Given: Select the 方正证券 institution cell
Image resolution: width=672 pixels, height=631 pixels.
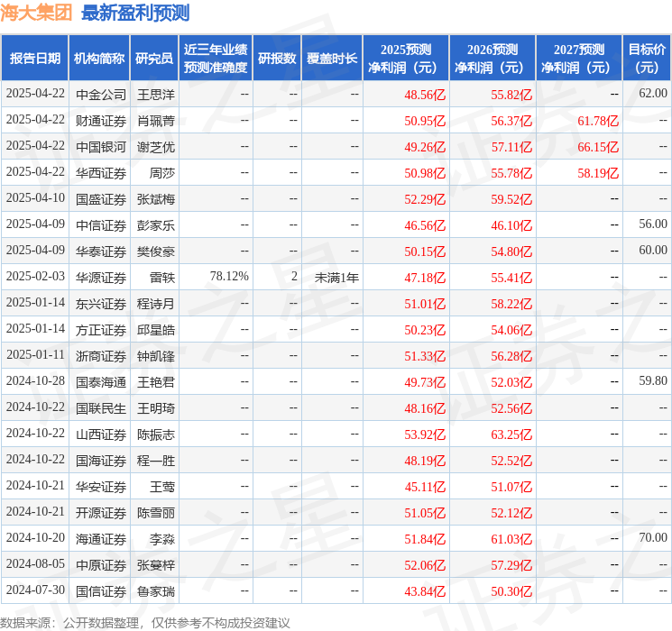Looking at the screenshot, I should point(101,330).
